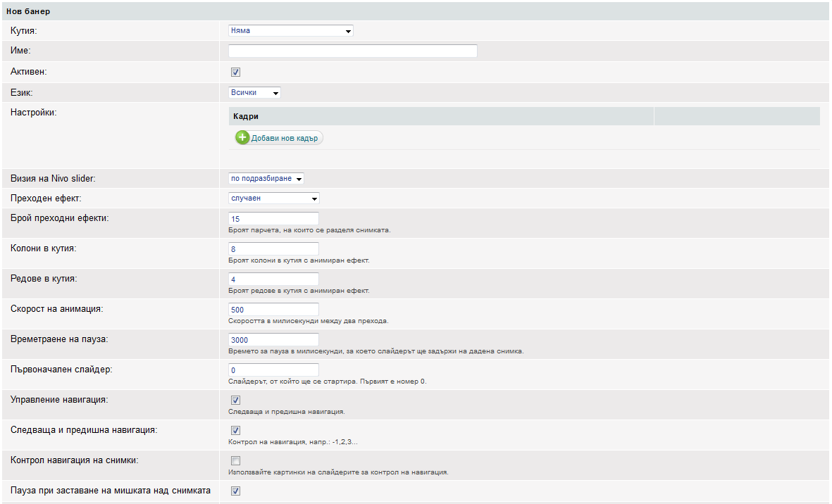The width and height of the screenshot is (832, 504).
Task: Disable the Управление навигация checkbox
Action: point(236,400)
